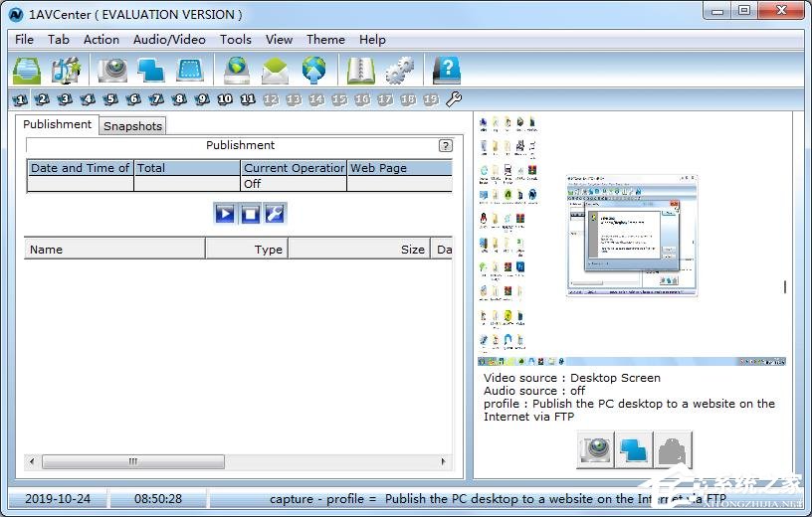Screen dimensions: 812x517
Task: Open the Theme menu
Action: tap(325, 40)
